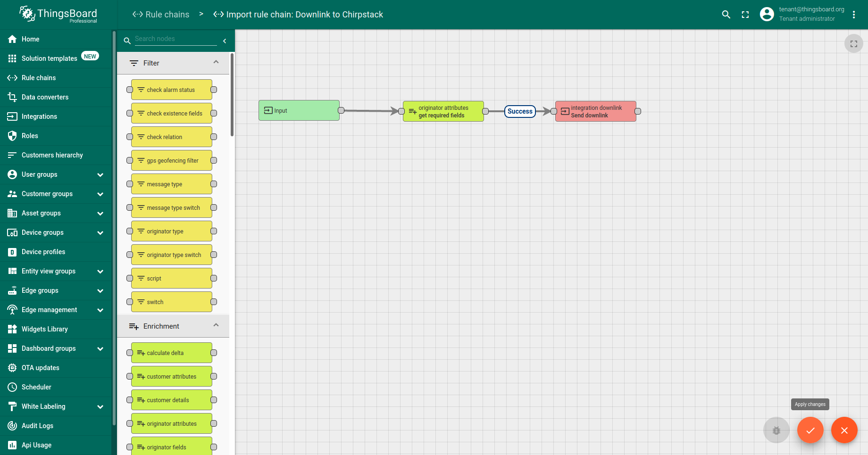Expand Edge management menu
Screen dimensions: 868x455
coord(100,310)
